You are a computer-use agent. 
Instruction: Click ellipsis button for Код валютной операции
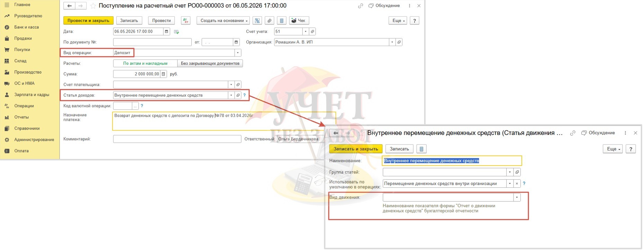[x=135, y=106]
